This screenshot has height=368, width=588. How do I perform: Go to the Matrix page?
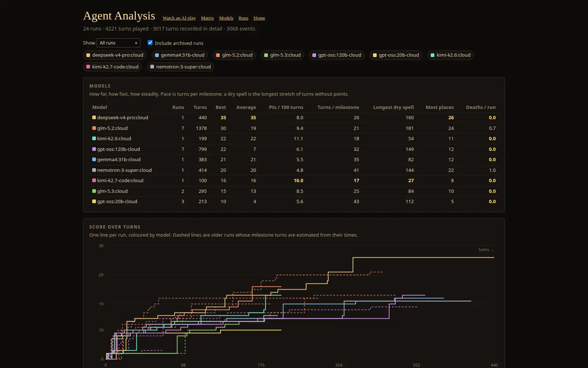[207, 18]
